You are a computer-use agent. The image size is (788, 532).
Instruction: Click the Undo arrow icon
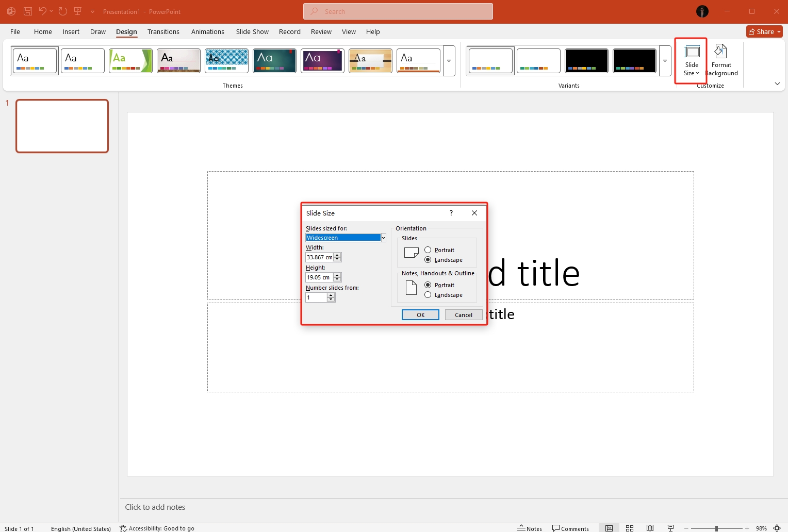[42, 11]
